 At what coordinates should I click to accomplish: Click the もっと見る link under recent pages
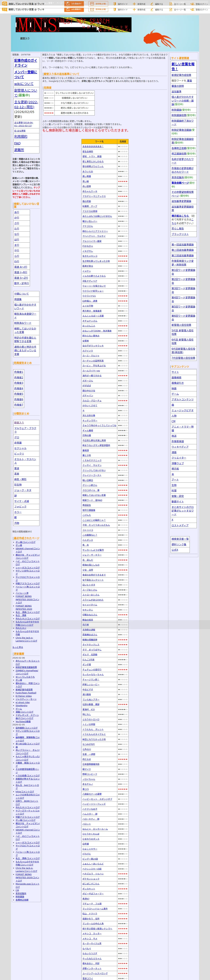17,647
